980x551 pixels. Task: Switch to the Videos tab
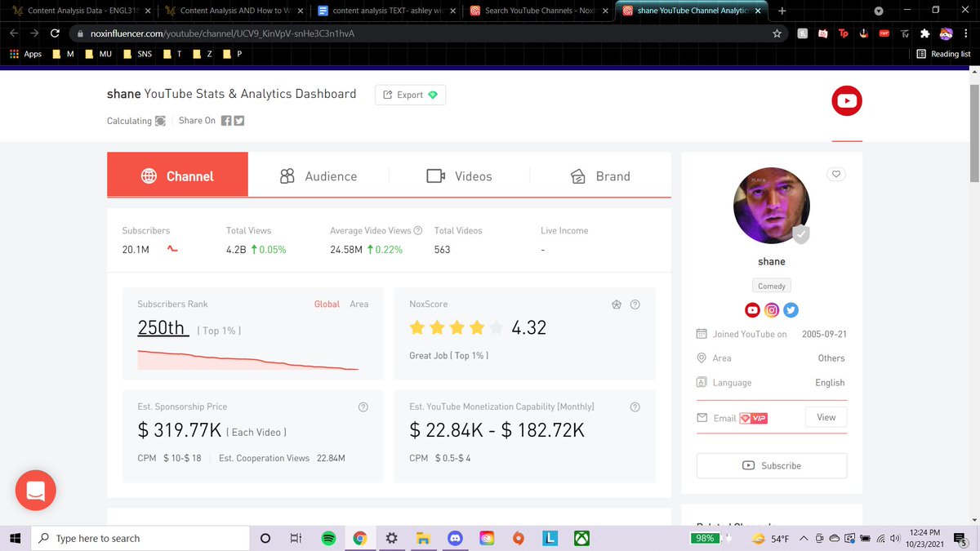(459, 176)
